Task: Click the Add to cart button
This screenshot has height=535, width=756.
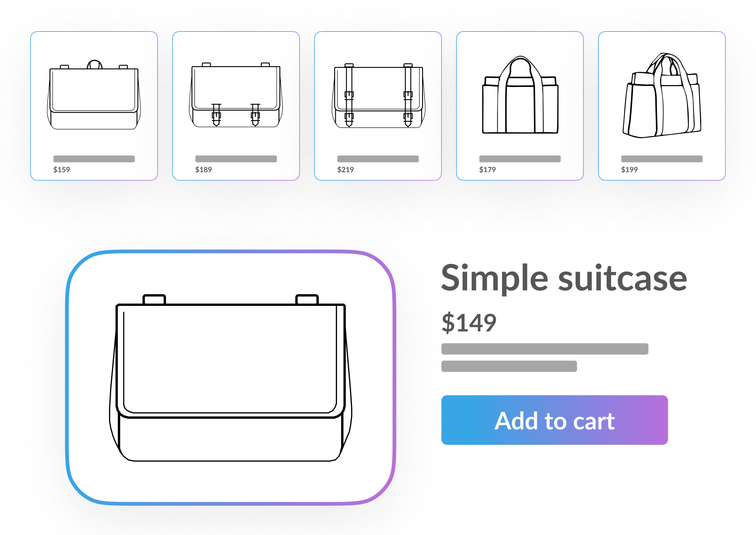Action: tap(554, 420)
